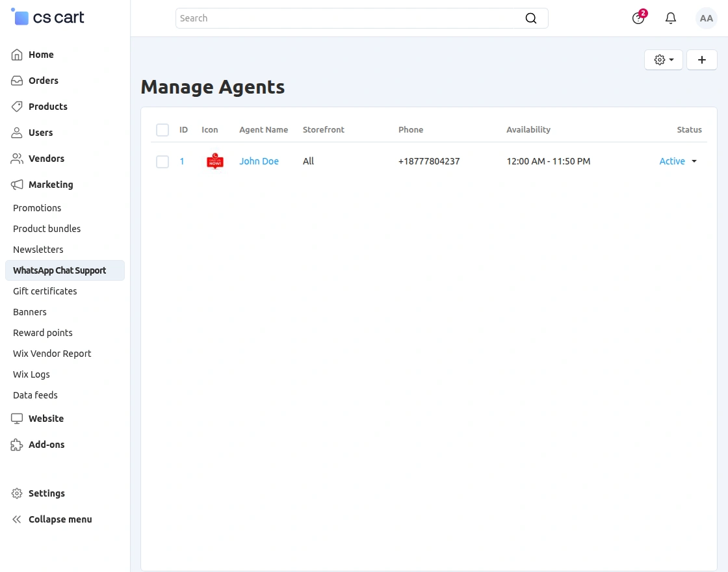
Task: Go to the Orders section
Action: [x=43, y=81]
